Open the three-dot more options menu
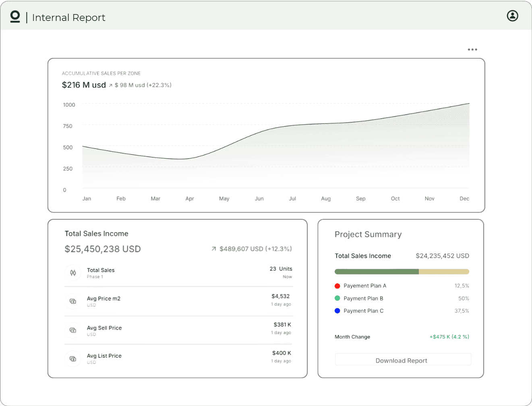Image resolution: width=532 pixels, height=406 pixels. click(x=472, y=49)
